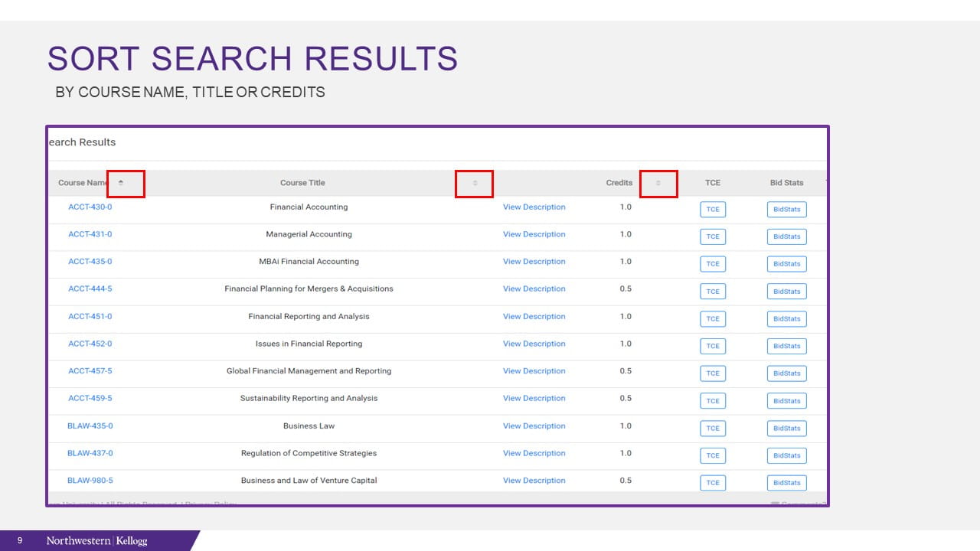View Description for Financial Reporting and Analysis
980x551 pixels.
(534, 317)
